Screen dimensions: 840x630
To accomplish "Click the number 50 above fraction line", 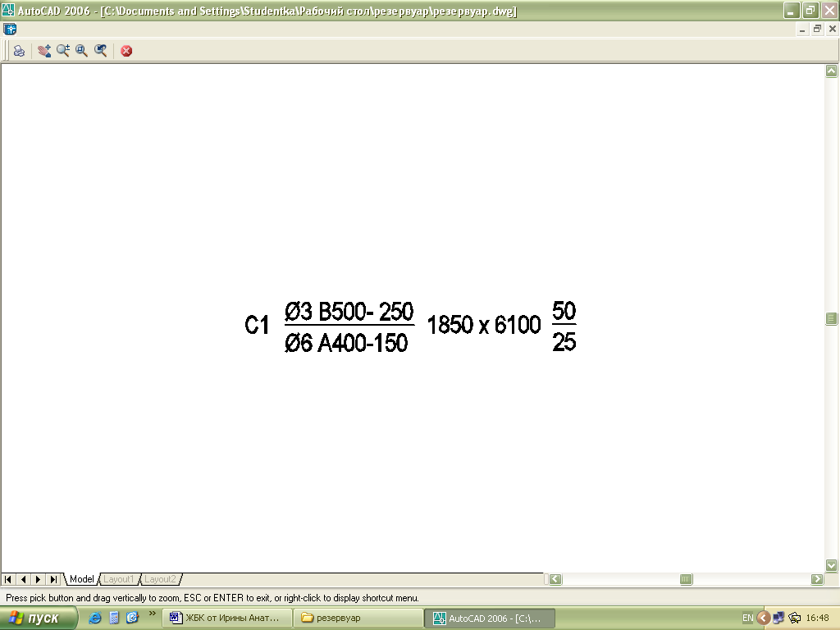I will click(564, 311).
